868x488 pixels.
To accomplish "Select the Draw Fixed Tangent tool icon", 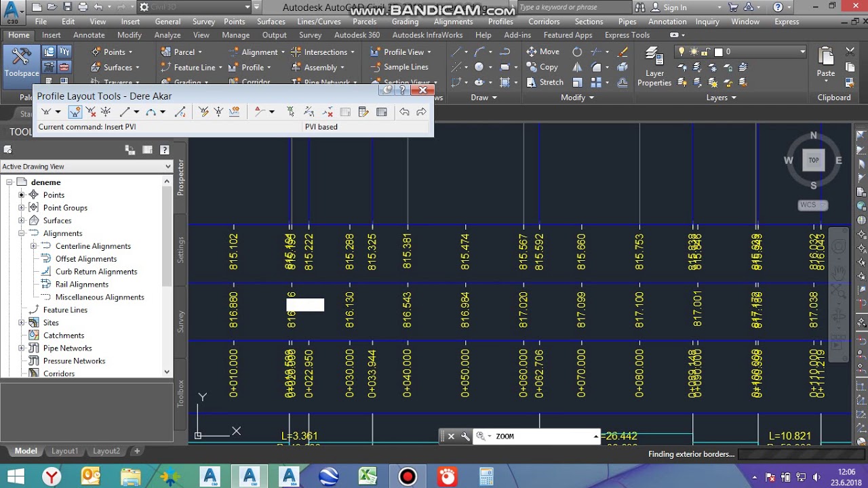I will (x=125, y=112).
